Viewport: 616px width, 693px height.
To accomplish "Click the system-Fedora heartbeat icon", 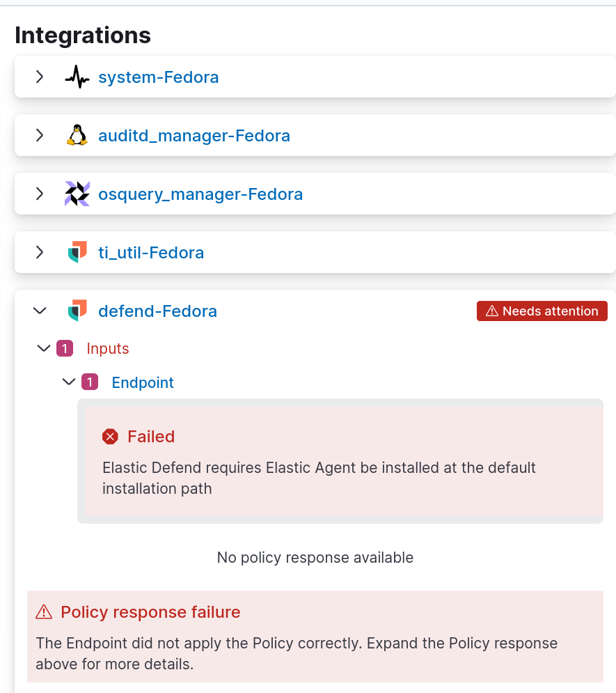I will click(x=77, y=77).
